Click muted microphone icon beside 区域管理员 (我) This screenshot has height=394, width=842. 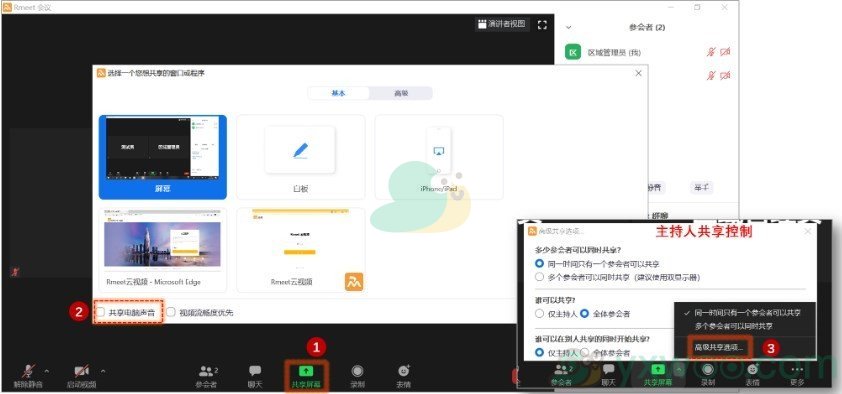[711, 52]
